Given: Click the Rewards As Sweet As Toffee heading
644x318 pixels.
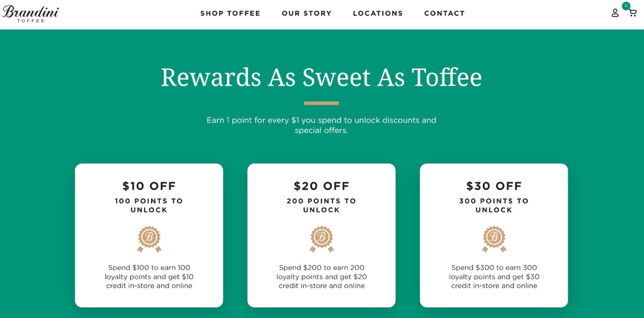Looking at the screenshot, I should point(322,77).
